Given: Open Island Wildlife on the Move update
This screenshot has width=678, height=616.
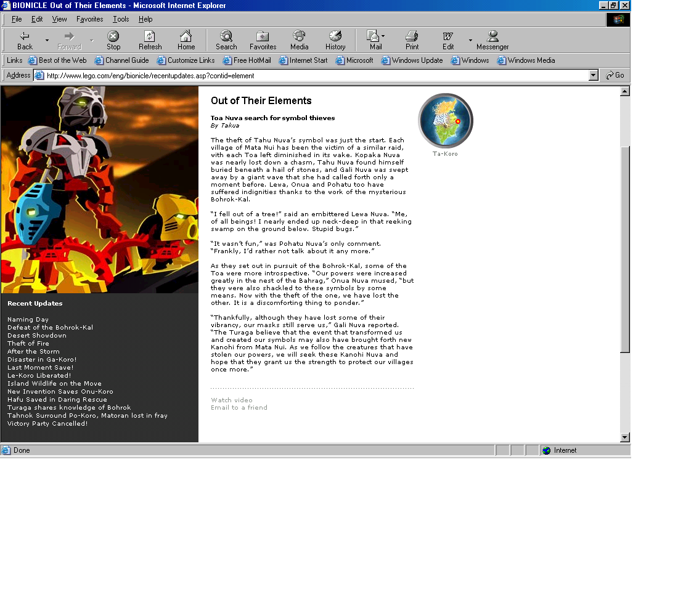Looking at the screenshot, I should pyautogui.click(x=54, y=383).
